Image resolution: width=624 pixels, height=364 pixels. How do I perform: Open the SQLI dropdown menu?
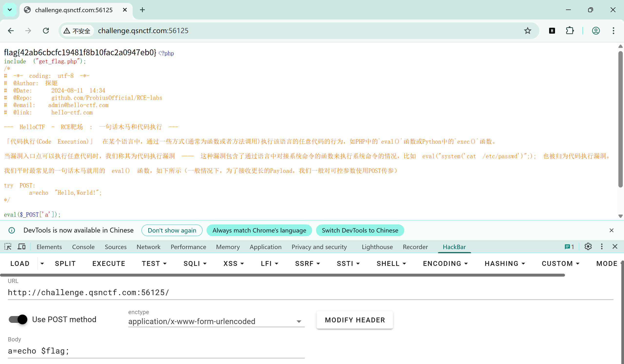(x=195, y=264)
